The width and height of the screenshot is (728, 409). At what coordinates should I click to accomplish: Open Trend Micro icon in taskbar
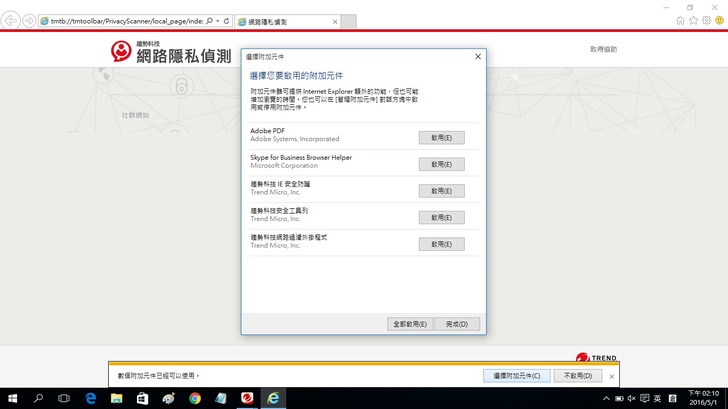point(247,398)
